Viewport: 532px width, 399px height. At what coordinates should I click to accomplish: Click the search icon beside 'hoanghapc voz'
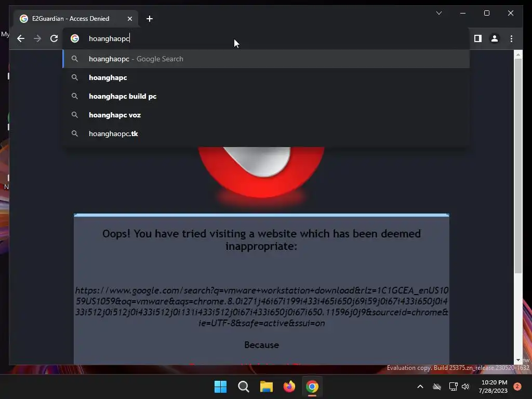coord(75,115)
